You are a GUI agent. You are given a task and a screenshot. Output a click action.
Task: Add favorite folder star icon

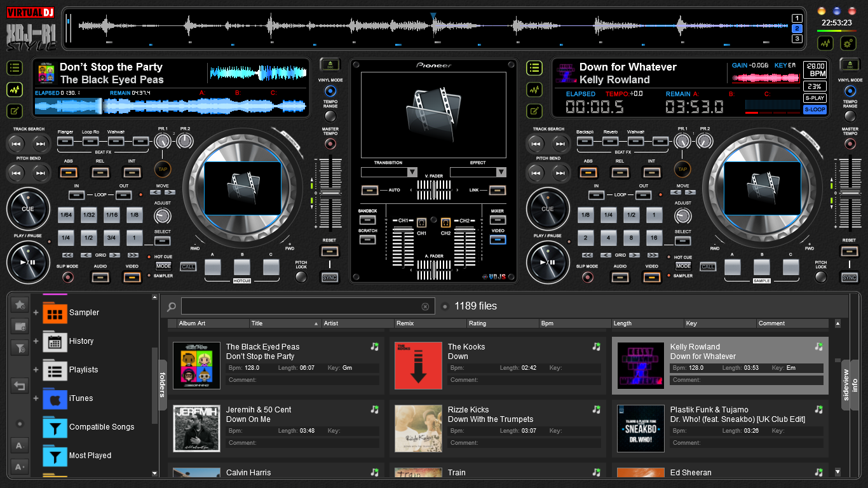20,305
